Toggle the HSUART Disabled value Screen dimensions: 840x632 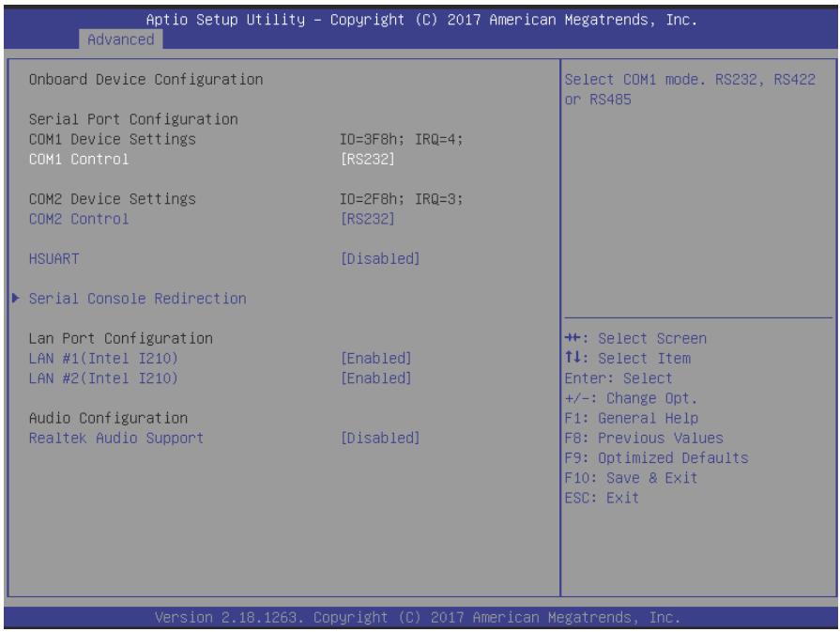(380, 259)
